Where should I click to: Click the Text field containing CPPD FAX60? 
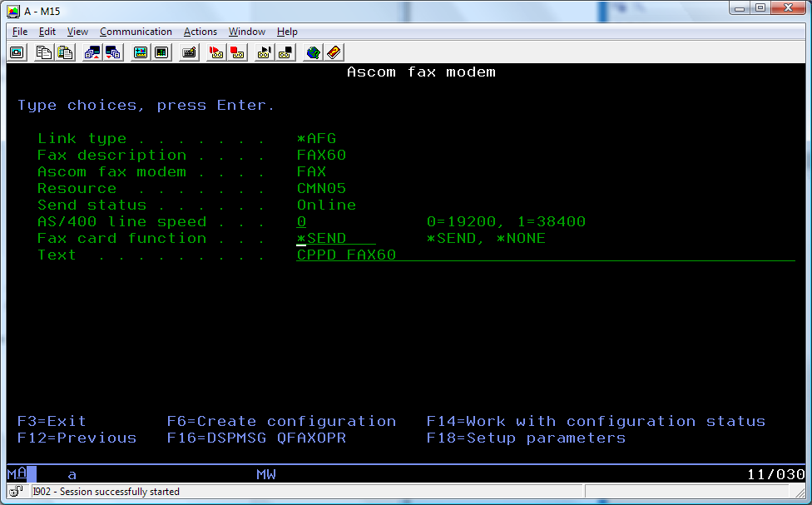(x=545, y=255)
